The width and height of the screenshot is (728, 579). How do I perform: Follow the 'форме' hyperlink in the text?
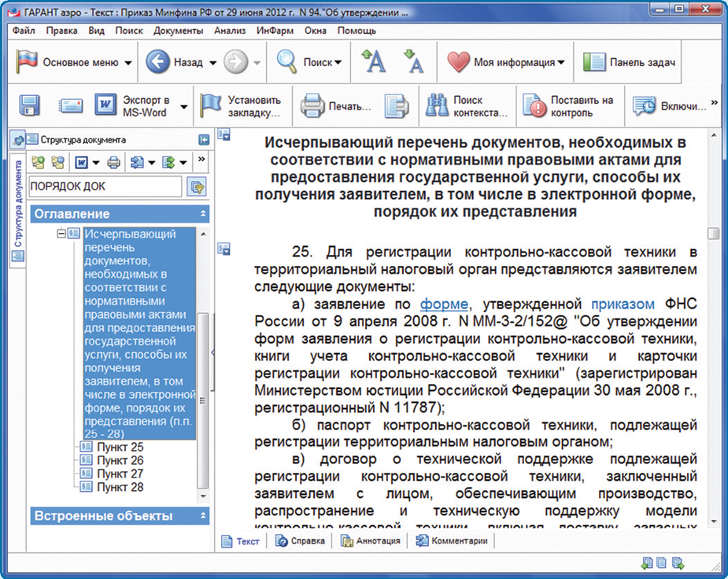(445, 304)
